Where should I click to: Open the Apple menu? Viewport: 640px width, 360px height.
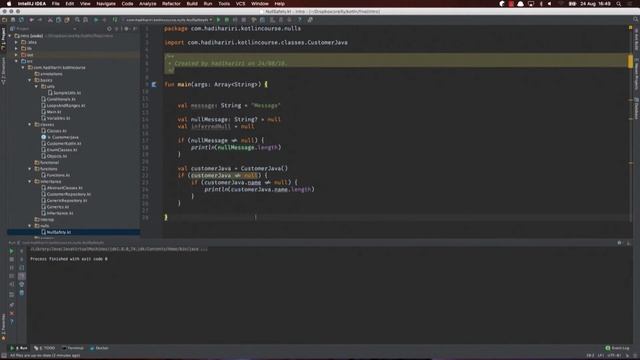pos(9,4)
